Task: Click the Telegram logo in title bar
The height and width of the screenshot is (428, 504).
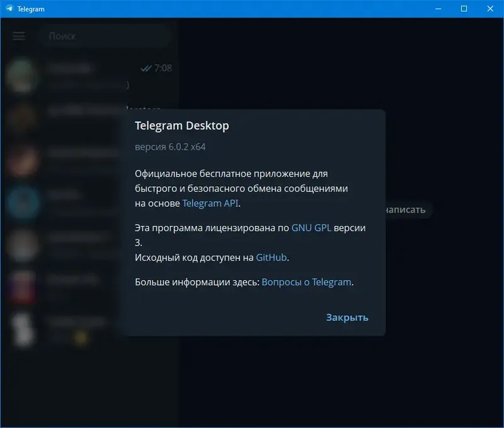Action: tap(9, 9)
